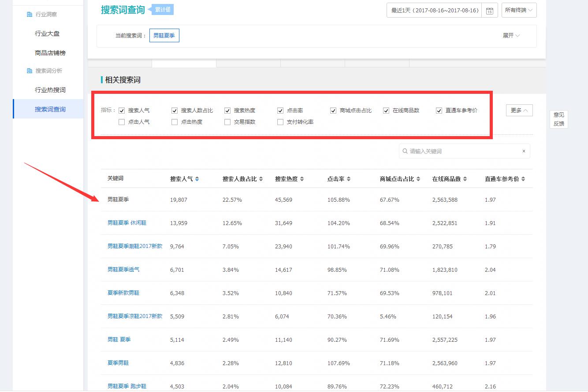Click the magnifier icon in keyword search box
Image resolution: width=588 pixels, height=392 pixels.
click(405, 151)
